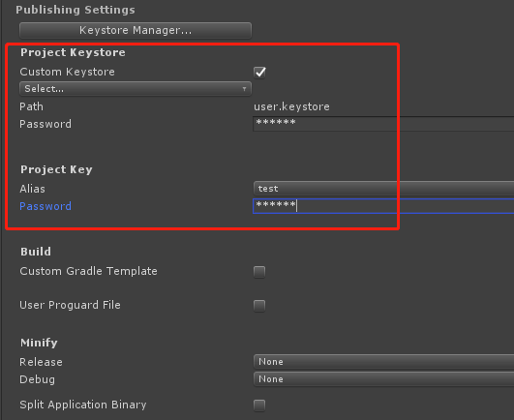This screenshot has width=514, height=420.
Task: Click the Custom Keystore label text
Action: pos(67,72)
